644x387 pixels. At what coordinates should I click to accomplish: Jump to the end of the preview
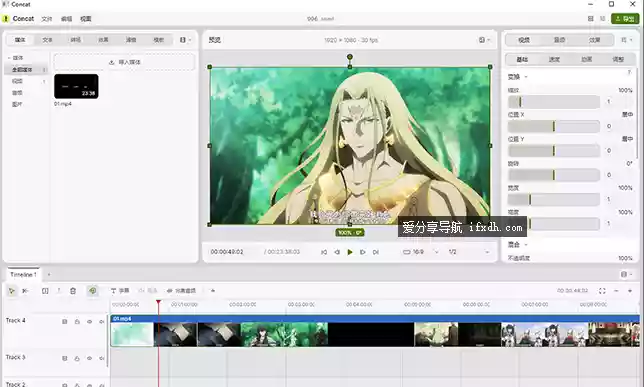(x=376, y=252)
